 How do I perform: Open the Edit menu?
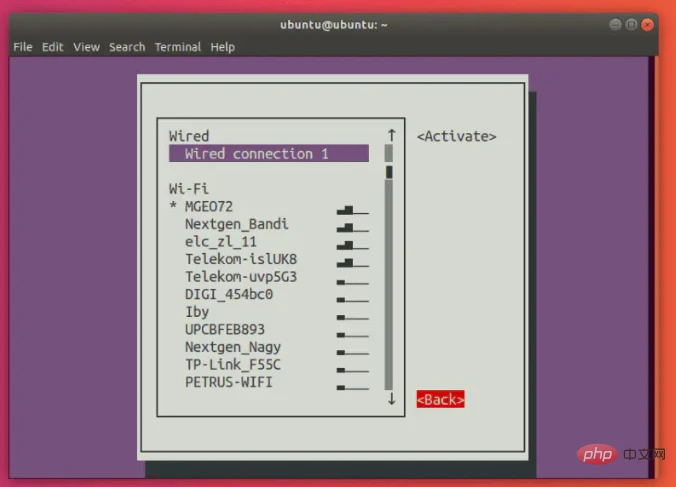pyautogui.click(x=53, y=47)
